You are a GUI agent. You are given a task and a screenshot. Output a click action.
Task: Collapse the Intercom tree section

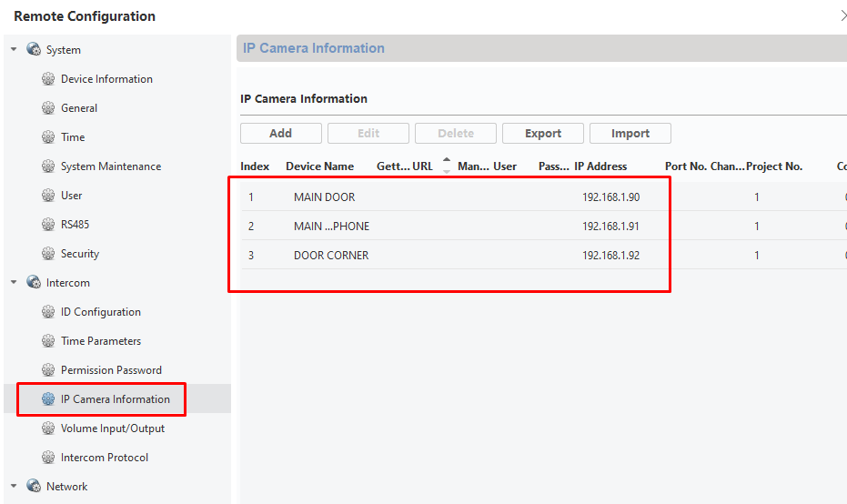[x=14, y=283]
